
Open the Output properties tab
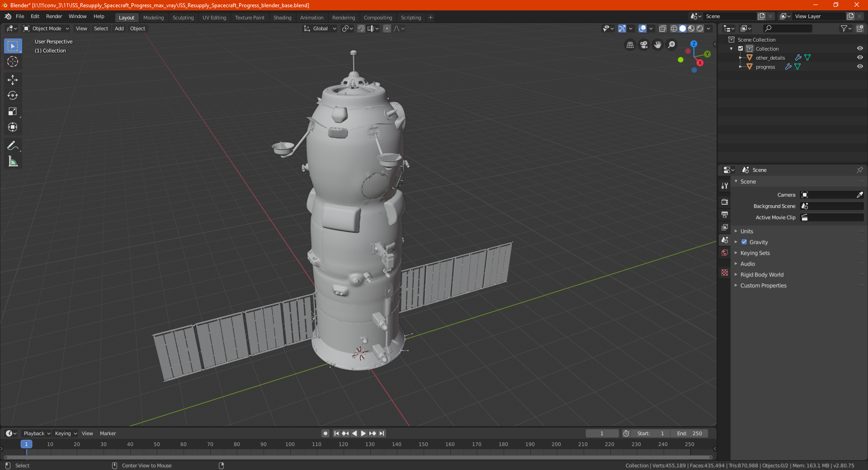point(725,214)
